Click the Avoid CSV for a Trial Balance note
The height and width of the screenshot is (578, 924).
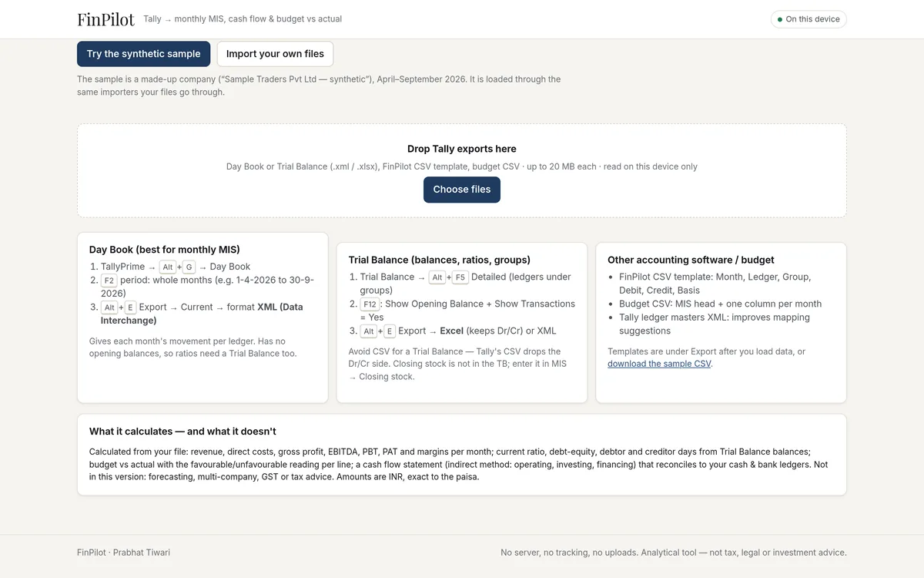click(457, 364)
